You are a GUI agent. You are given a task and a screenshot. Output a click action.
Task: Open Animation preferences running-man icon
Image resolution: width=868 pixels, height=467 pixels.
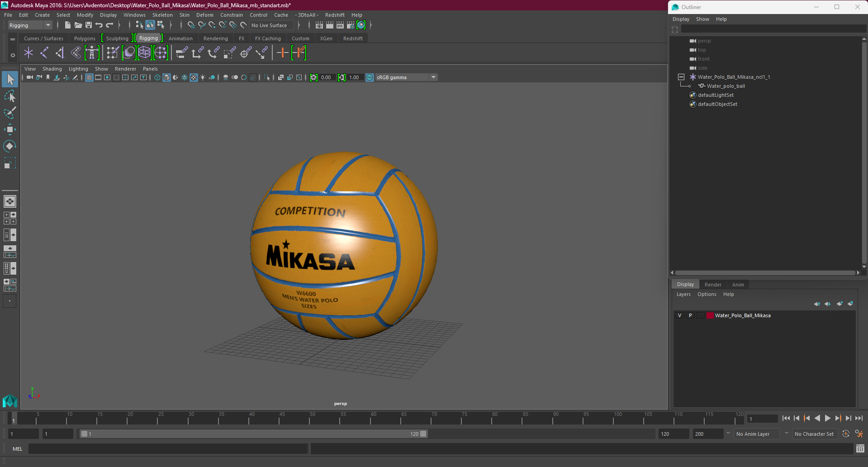tap(859, 434)
